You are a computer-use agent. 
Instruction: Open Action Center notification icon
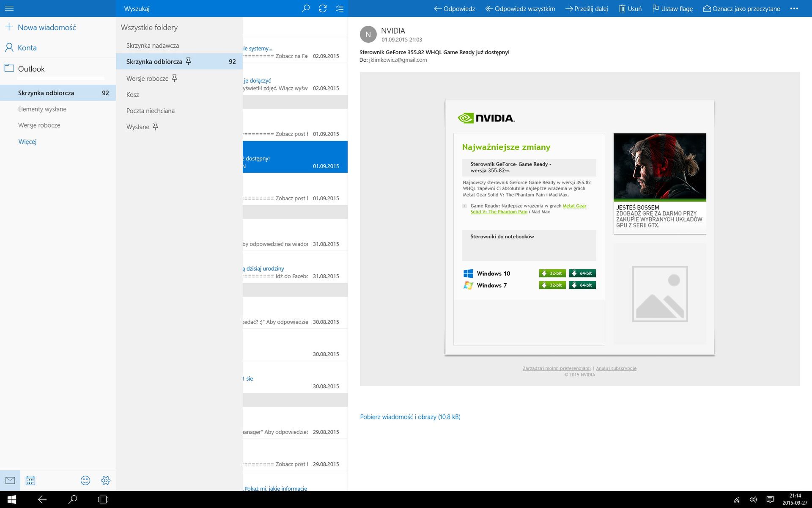770,500
